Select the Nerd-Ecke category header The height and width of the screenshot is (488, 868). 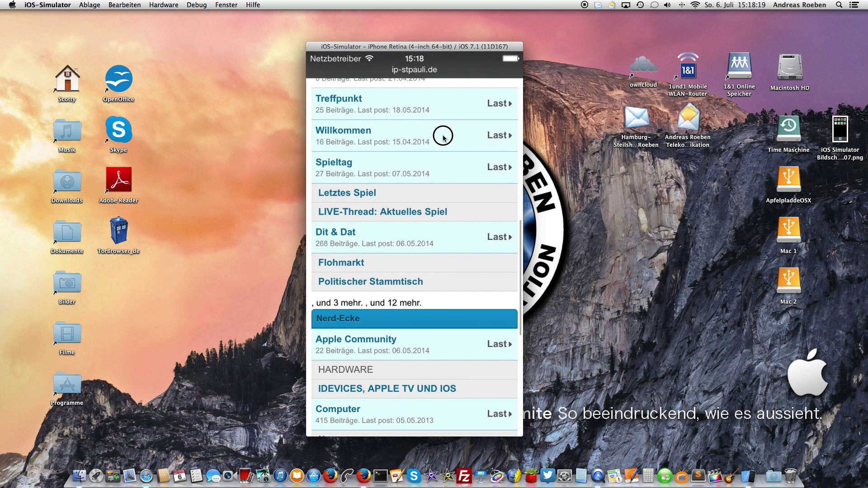414,319
